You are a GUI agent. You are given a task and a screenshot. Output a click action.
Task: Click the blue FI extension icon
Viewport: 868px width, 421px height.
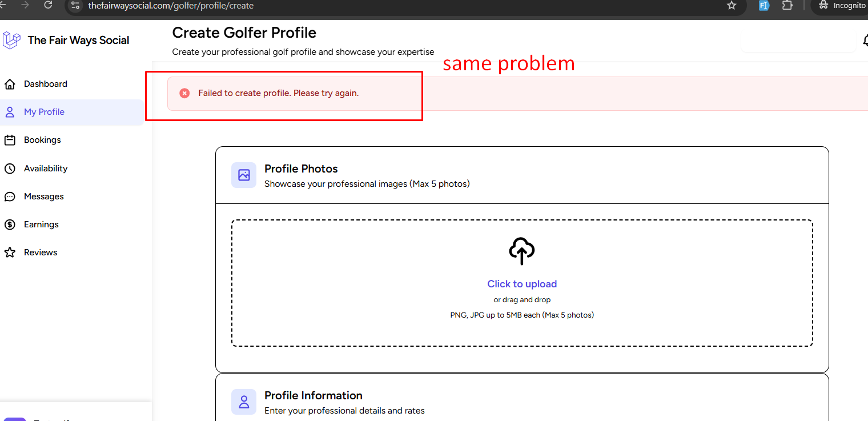click(x=764, y=5)
